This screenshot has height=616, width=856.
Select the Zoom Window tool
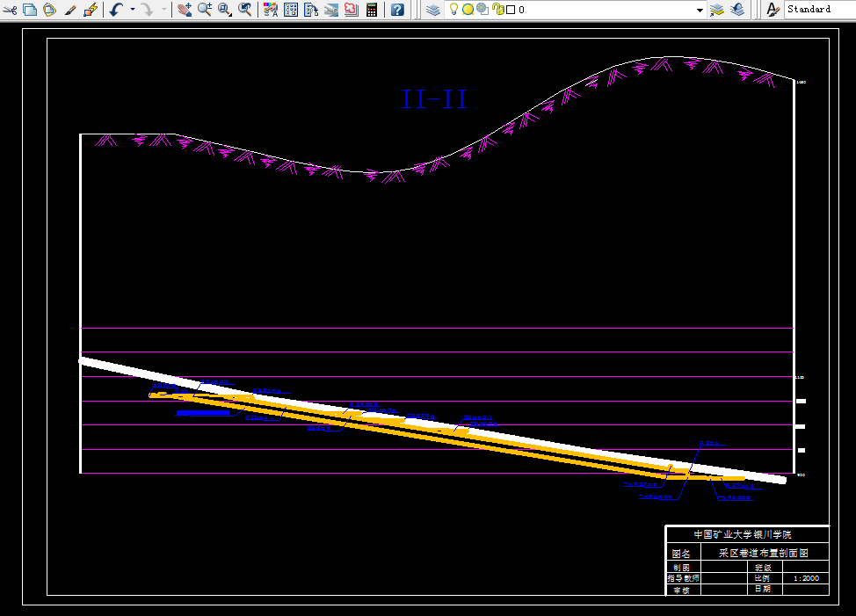(225, 10)
